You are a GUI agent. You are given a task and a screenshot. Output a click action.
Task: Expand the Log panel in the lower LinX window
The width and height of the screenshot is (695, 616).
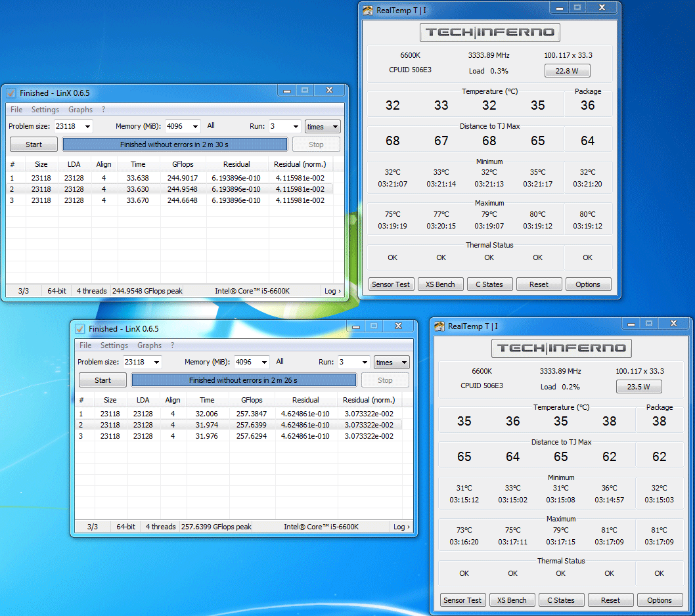(401, 527)
